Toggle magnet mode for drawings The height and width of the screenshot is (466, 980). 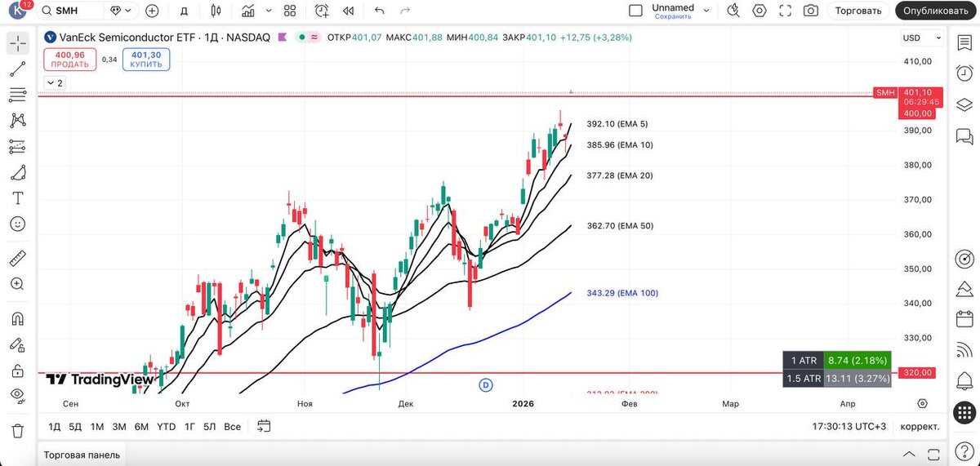pyautogui.click(x=17, y=318)
